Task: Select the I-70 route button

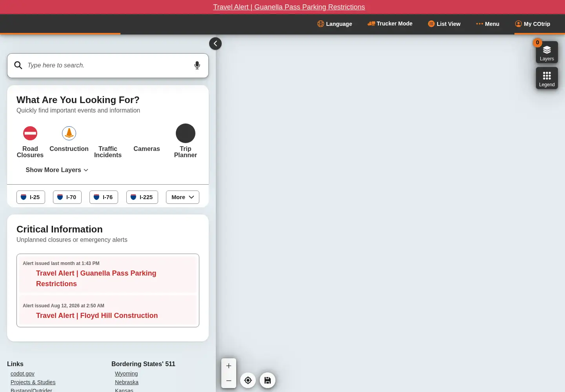Action: click(67, 197)
